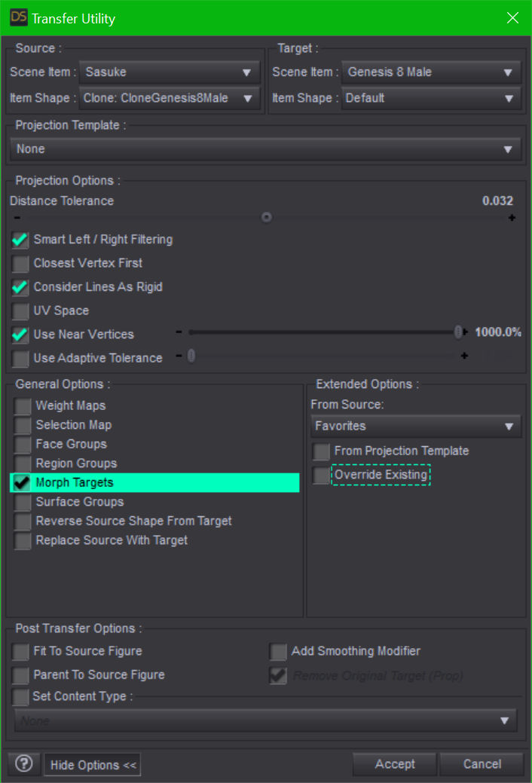Screen dimensions: 532x783
Task: Expand the From Source Favorites dropdown
Action: [x=415, y=427]
